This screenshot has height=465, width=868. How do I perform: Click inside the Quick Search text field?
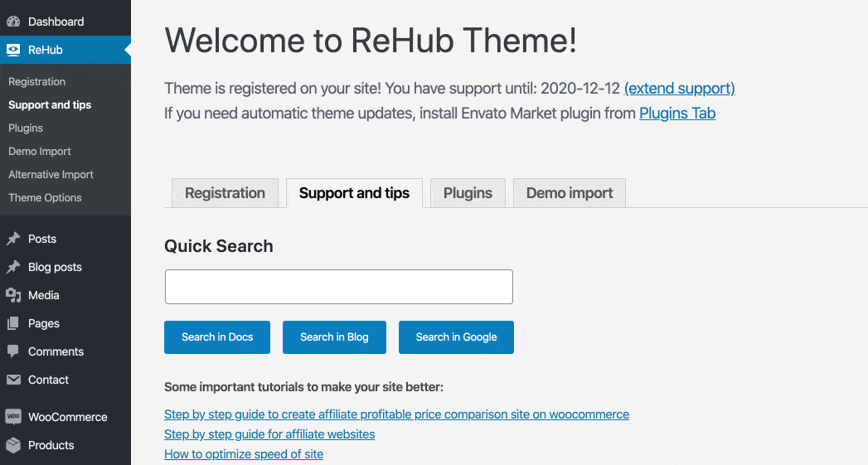[338, 287]
